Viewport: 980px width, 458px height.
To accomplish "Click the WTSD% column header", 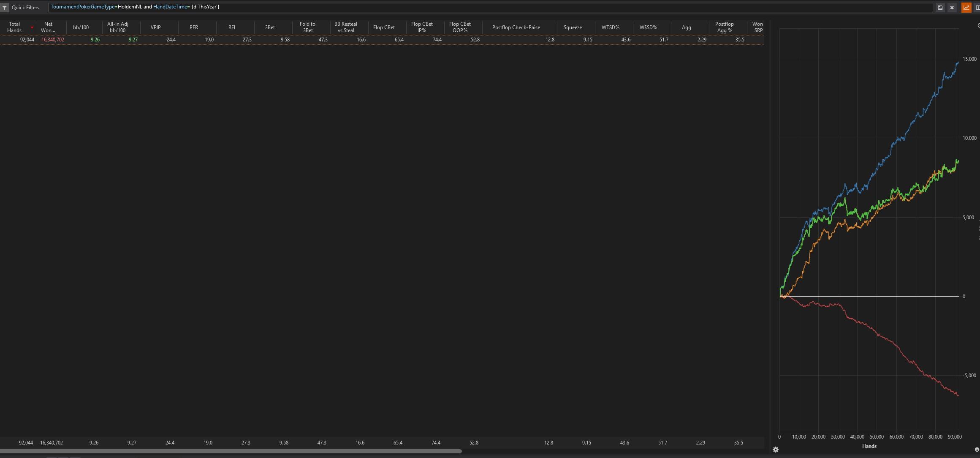I will pyautogui.click(x=610, y=27).
